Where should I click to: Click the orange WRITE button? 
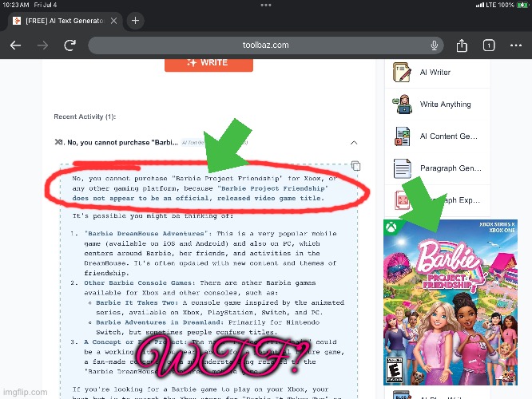coord(208,65)
